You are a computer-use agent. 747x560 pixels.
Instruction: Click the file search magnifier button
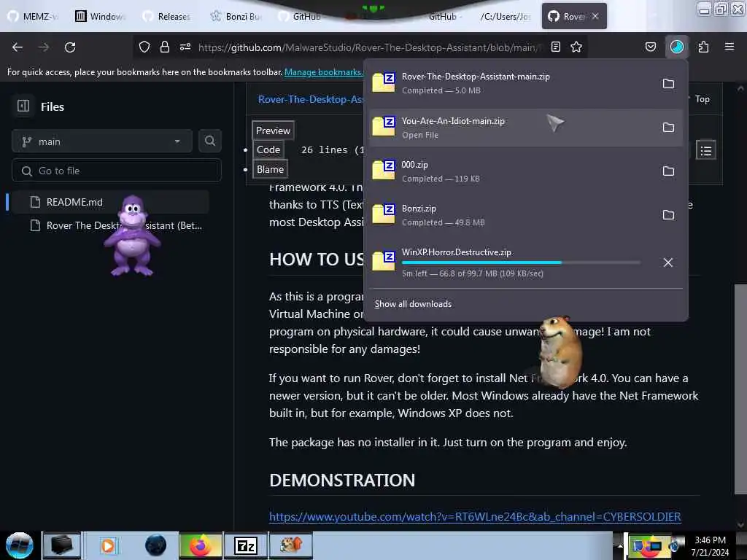[210, 141]
